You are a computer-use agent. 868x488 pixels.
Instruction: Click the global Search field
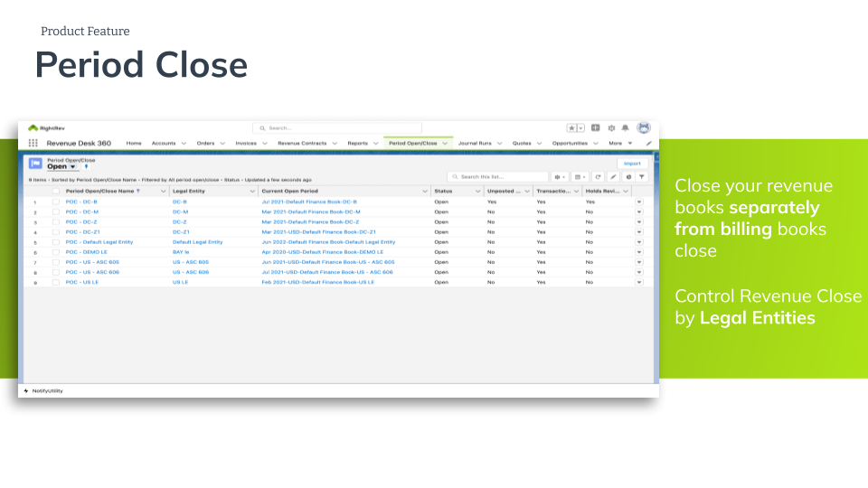point(337,127)
